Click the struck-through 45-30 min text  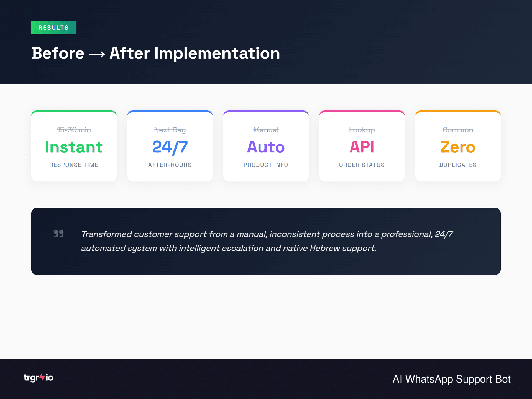click(74, 130)
